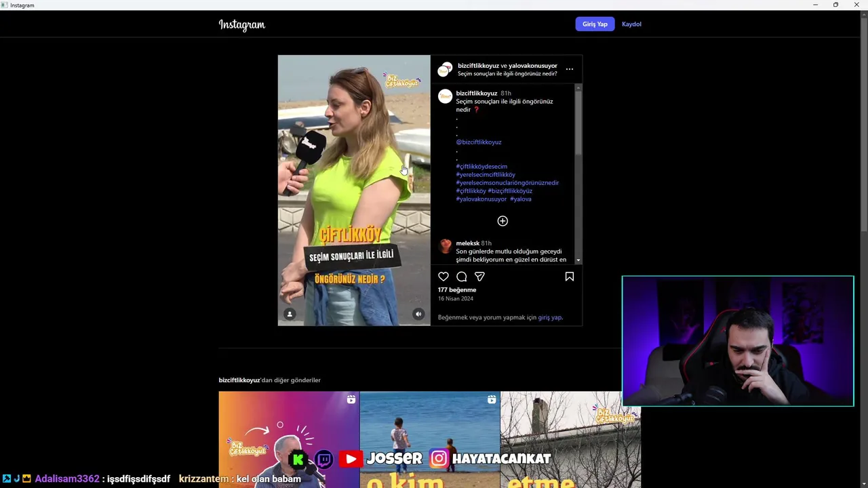The height and width of the screenshot is (488, 868).
Task: Click reel icon on seaside related thumbnail
Action: (492, 400)
